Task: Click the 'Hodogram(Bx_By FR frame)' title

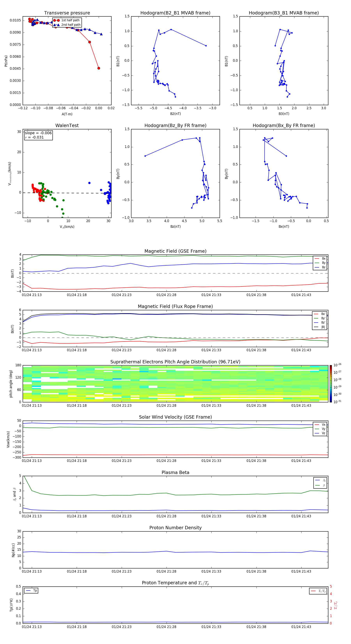Action: coord(284,125)
